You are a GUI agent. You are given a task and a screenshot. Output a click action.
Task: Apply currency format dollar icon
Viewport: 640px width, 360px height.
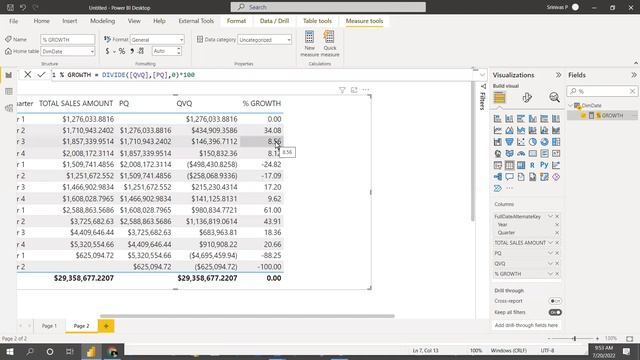(x=107, y=51)
